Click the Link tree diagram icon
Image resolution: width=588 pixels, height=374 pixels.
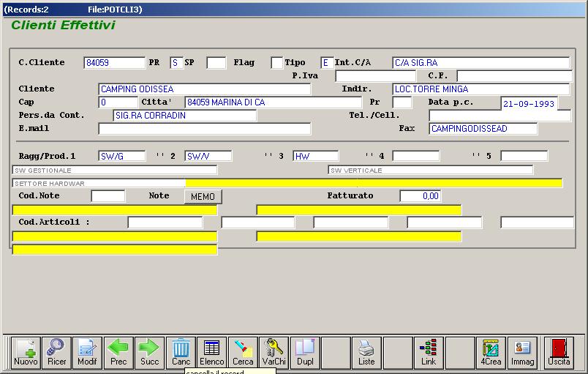click(x=429, y=353)
